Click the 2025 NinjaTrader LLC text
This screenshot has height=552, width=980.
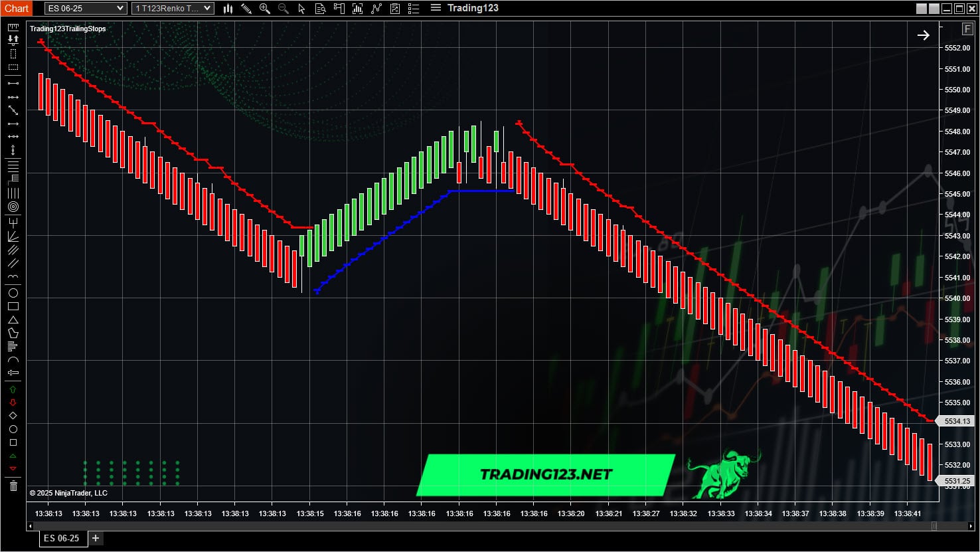[68, 493]
